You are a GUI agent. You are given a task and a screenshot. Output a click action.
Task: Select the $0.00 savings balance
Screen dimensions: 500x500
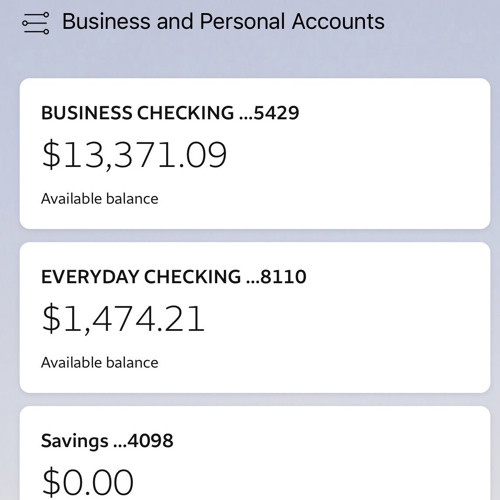click(x=88, y=482)
